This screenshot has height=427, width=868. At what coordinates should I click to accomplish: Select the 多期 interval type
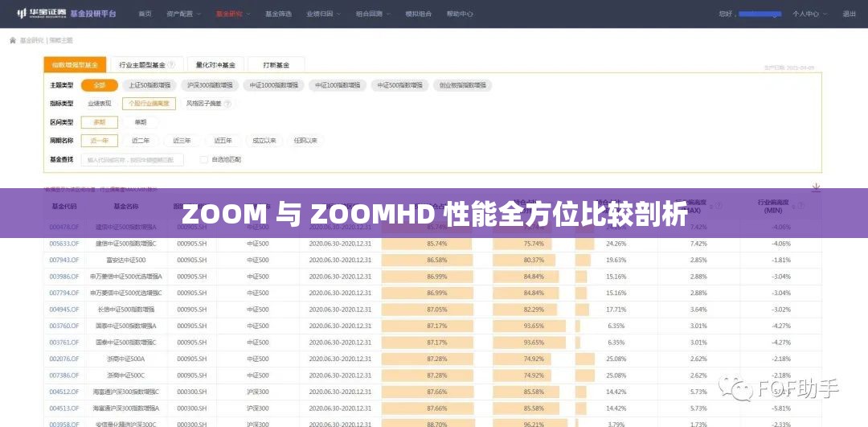click(x=100, y=122)
